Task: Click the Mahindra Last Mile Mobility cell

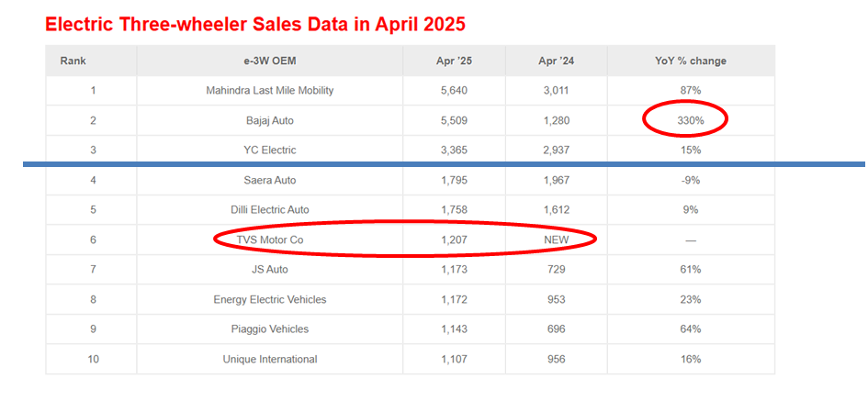Action: pos(269,90)
